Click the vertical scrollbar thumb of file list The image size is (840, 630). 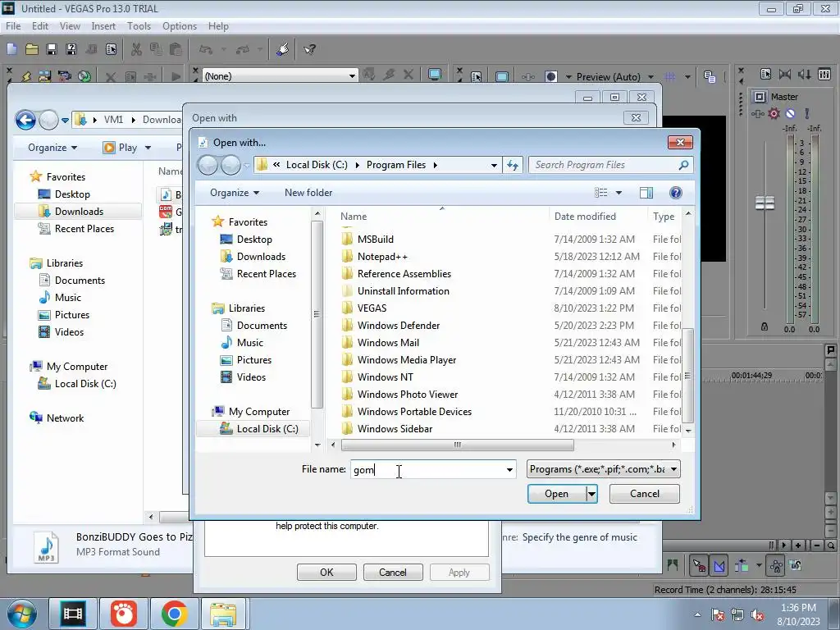[688, 376]
